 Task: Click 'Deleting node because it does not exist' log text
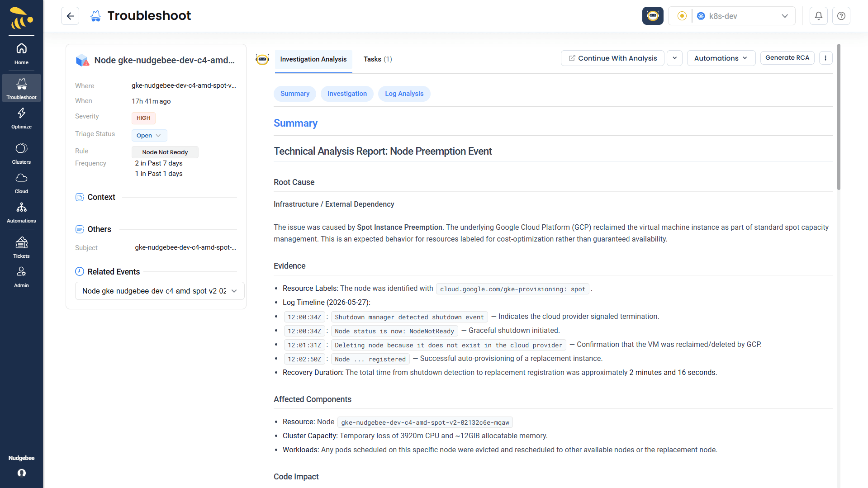click(x=448, y=345)
